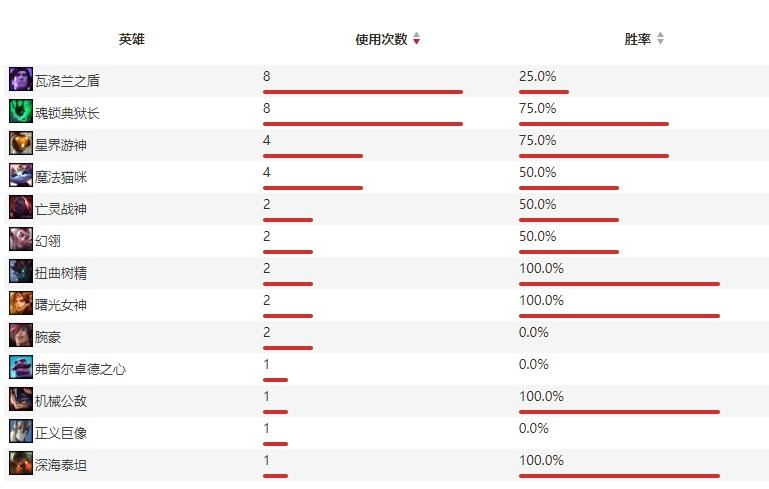The height and width of the screenshot is (489, 769).
Task: Click the 胜率 column header text
Action: tap(637, 40)
